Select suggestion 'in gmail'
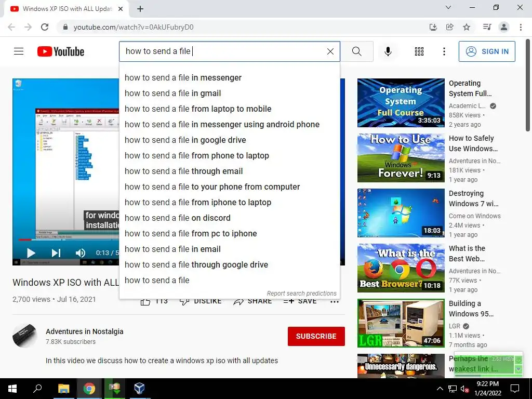The image size is (532, 399). (229, 94)
